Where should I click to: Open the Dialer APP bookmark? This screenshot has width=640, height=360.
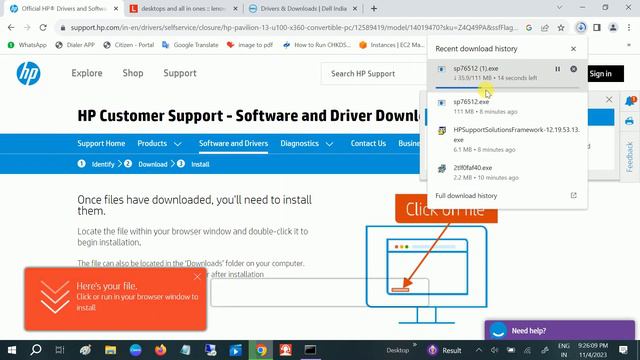pos(75,45)
